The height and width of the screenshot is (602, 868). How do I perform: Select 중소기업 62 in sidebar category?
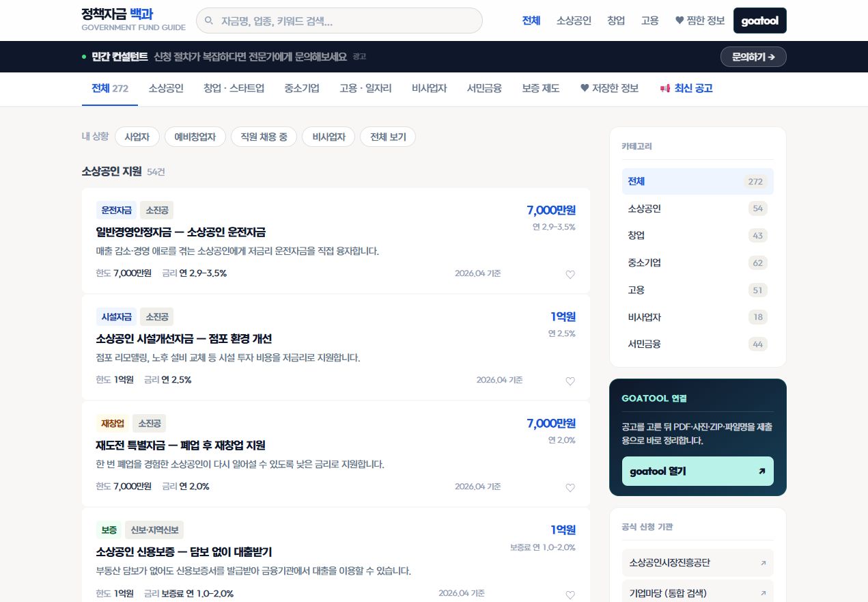697,262
